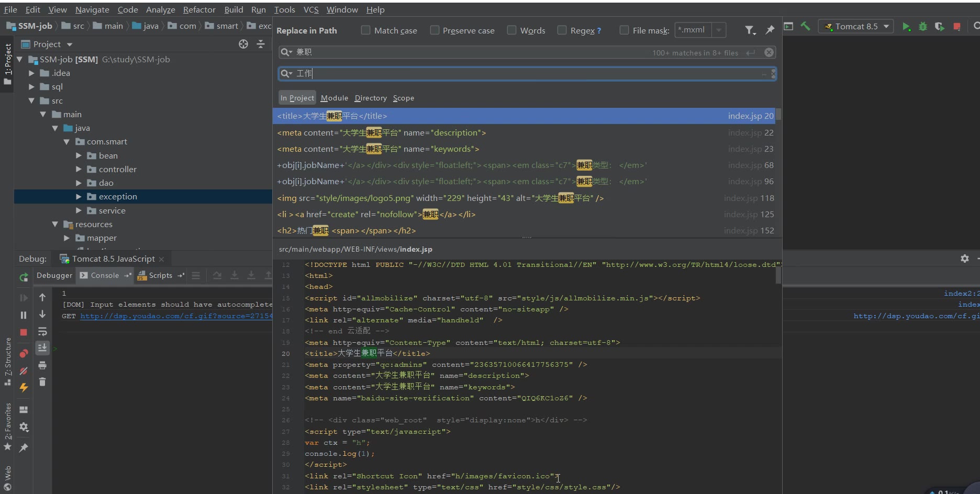980x494 pixels.
Task: Switch to the Debugger tab
Action: (x=54, y=275)
